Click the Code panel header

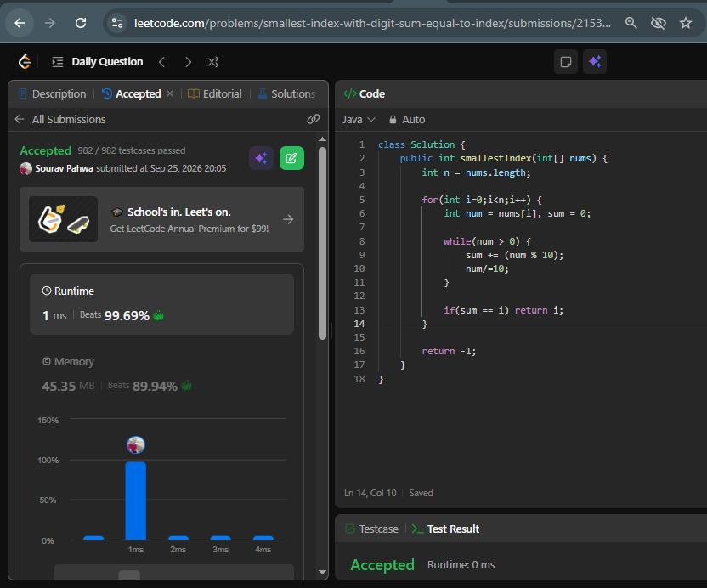click(365, 93)
